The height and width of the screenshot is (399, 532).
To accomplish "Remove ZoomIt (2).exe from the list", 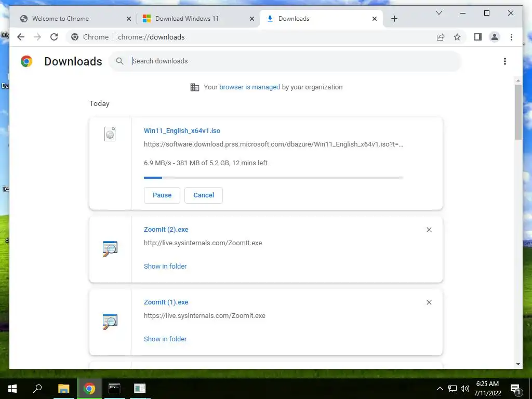I will [x=429, y=230].
